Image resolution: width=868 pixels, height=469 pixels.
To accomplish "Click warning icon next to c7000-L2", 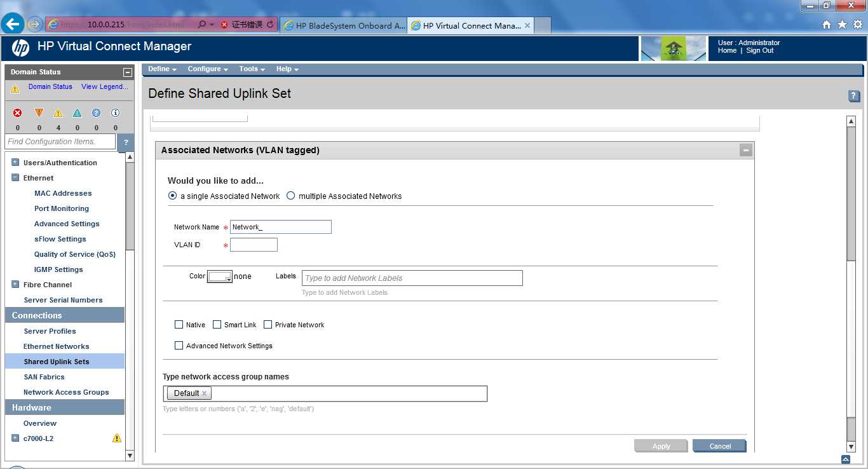I will coord(117,438).
